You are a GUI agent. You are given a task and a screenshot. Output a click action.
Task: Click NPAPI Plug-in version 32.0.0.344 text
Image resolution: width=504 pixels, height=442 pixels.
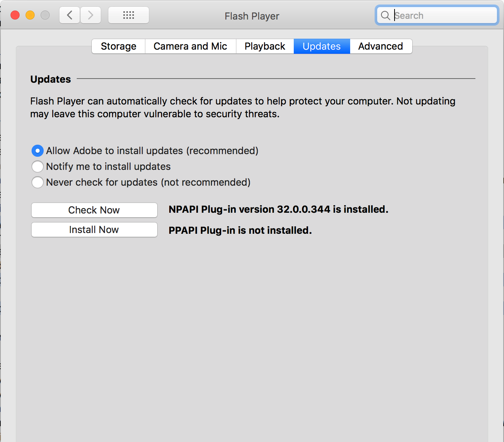tap(278, 209)
